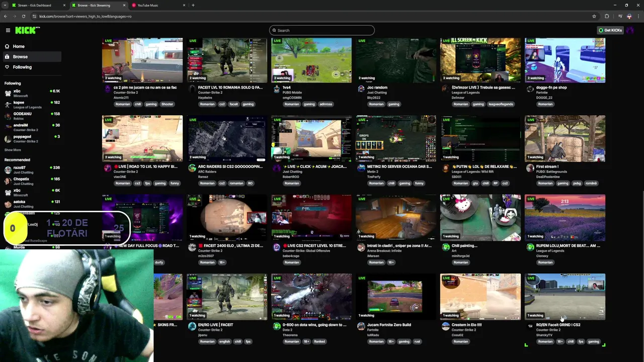
Task: Click vlasONE streamer avatar
Action: pyautogui.click(x=107, y=168)
